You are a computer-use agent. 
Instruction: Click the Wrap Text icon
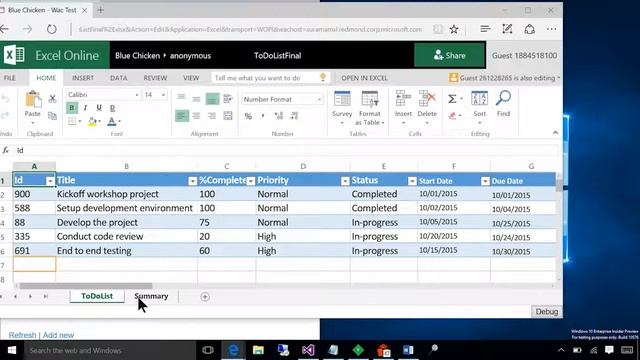pos(228,98)
